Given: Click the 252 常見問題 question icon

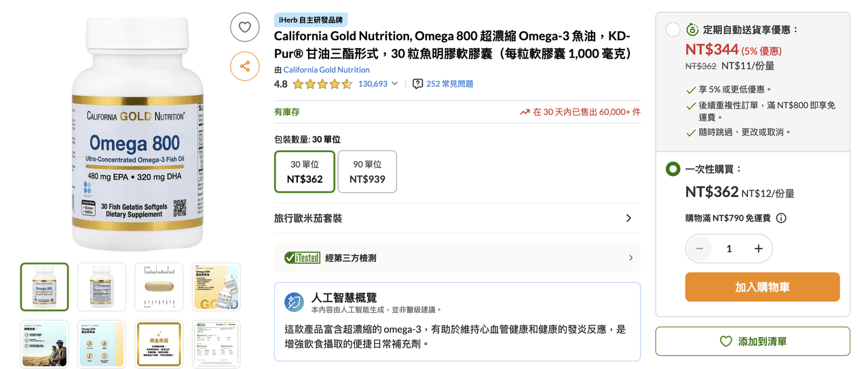Looking at the screenshot, I should (x=418, y=84).
